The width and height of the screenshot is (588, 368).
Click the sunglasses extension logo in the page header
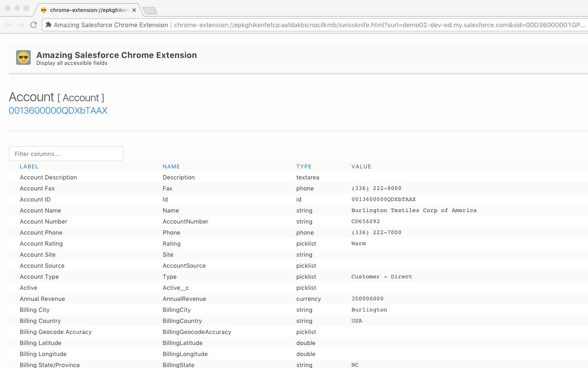(x=23, y=57)
